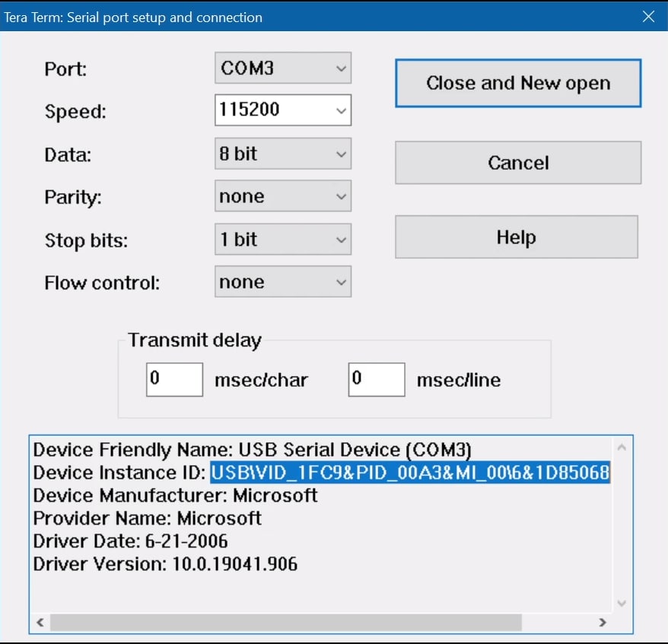Open the Port dropdown showing COM3

tap(282, 69)
